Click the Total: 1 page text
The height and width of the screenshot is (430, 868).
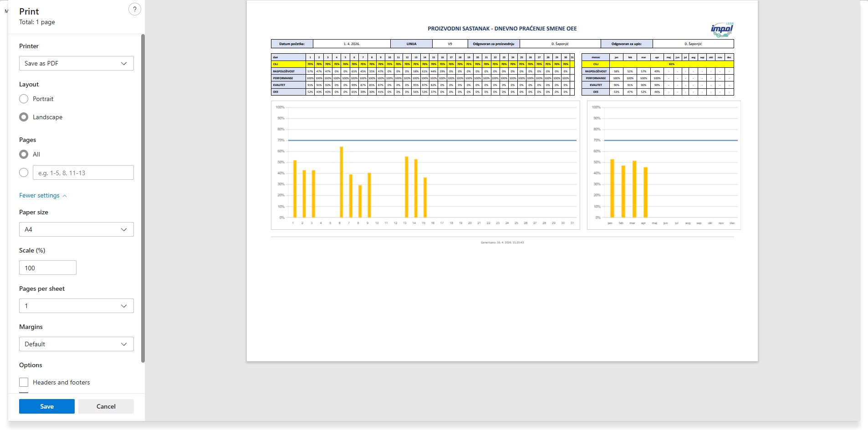click(x=37, y=22)
